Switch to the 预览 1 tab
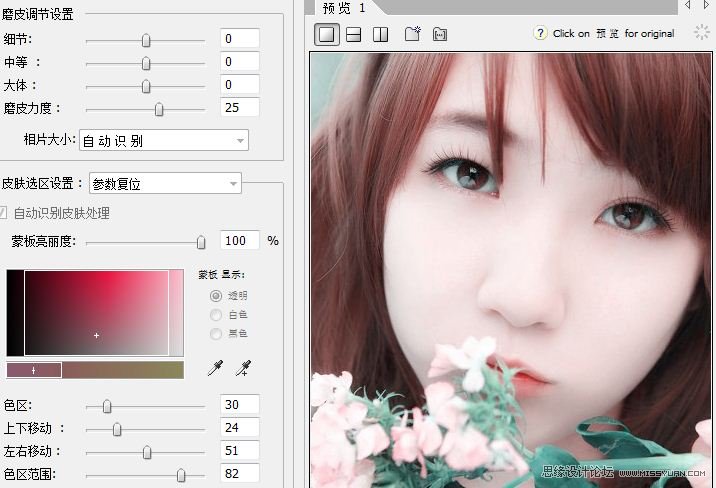716x488 pixels. 344,8
